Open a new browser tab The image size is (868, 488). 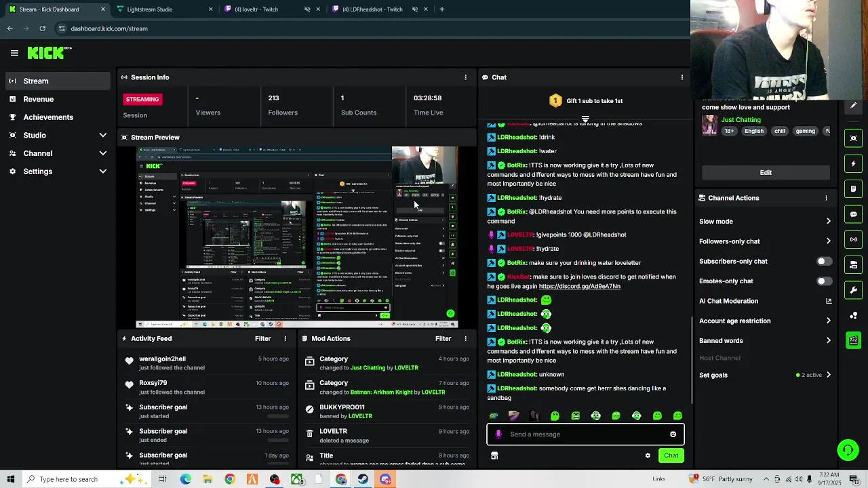pos(441,9)
